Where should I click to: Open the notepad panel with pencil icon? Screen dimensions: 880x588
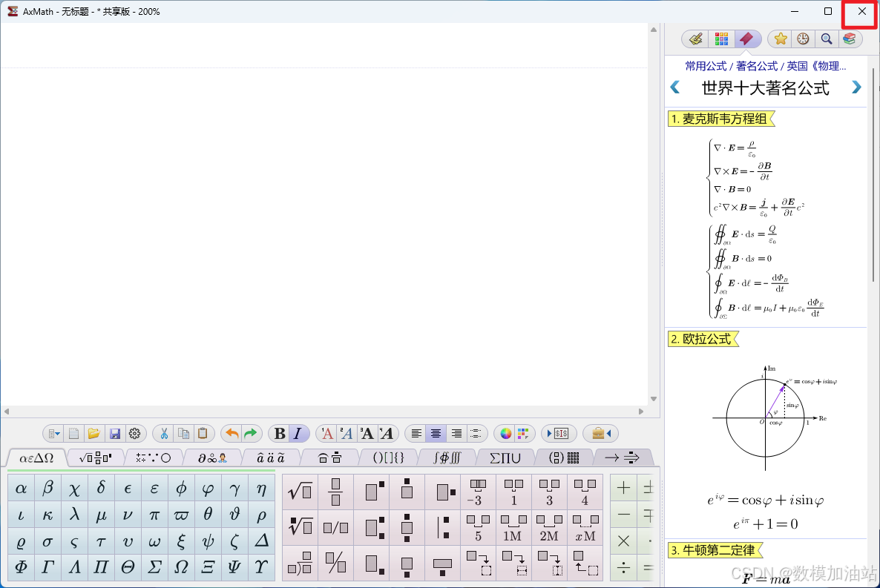tap(696, 39)
